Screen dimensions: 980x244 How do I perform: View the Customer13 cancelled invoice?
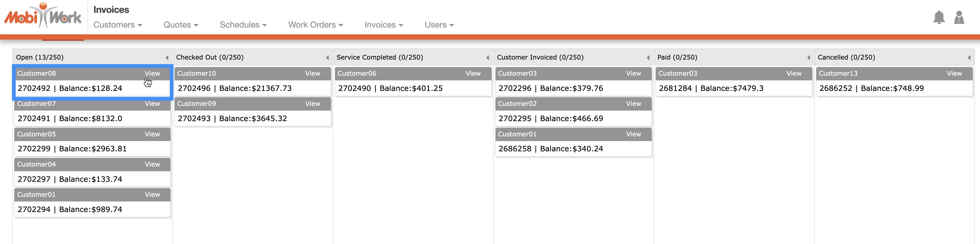tap(954, 73)
